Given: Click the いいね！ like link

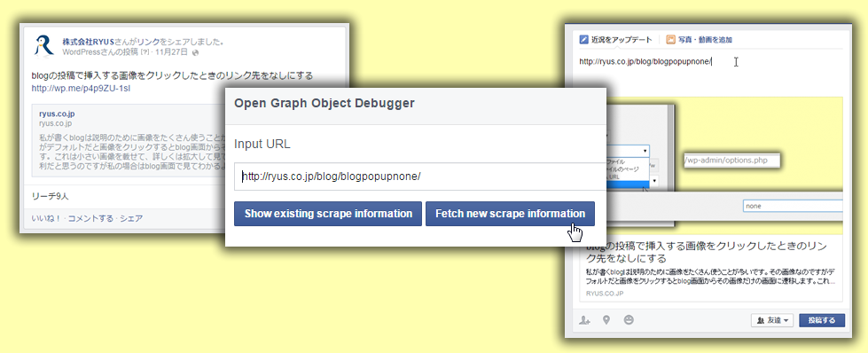Looking at the screenshot, I should [x=46, y=218].
